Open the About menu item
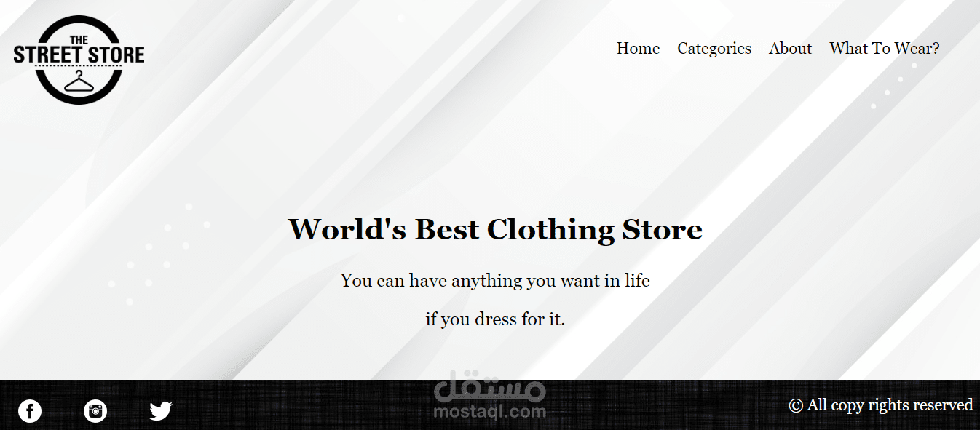 click(790, 49)
